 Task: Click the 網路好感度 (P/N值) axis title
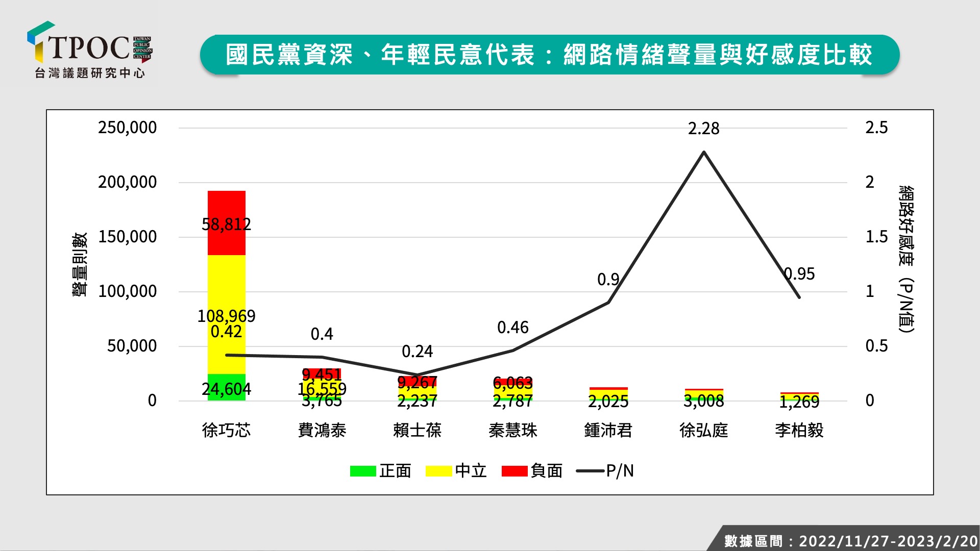click(906, 259)
